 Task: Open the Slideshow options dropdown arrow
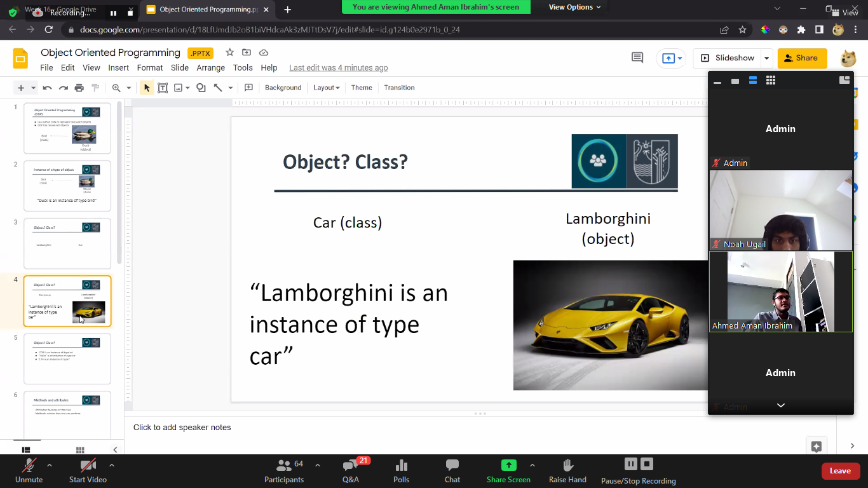[x=767, y=58]
